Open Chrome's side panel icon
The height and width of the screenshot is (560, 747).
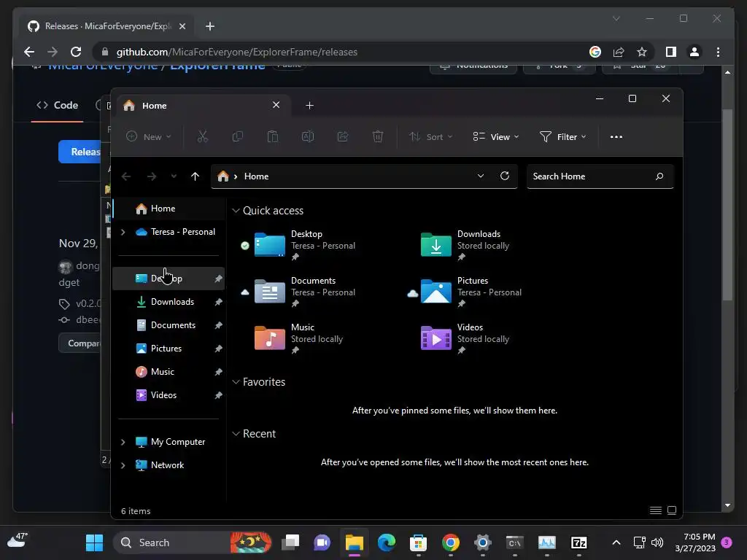click(x=671, y=52)
